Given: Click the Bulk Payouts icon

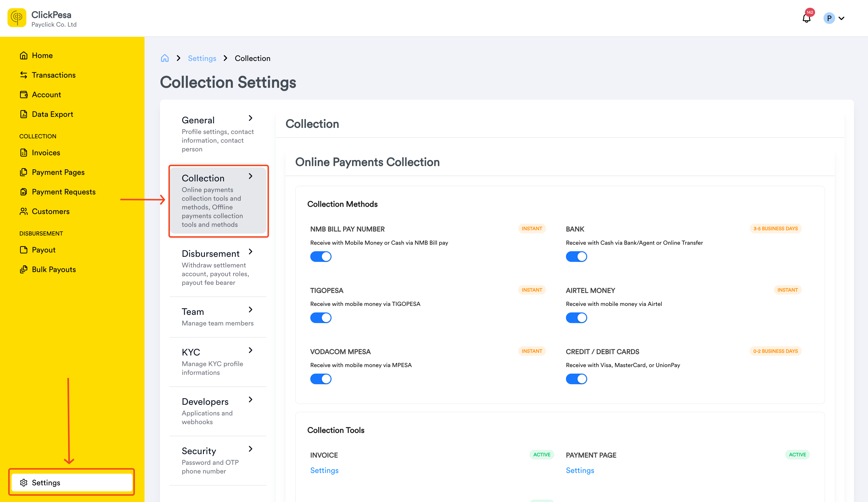Looking at the screenshot, I should [x=23, y=270].
